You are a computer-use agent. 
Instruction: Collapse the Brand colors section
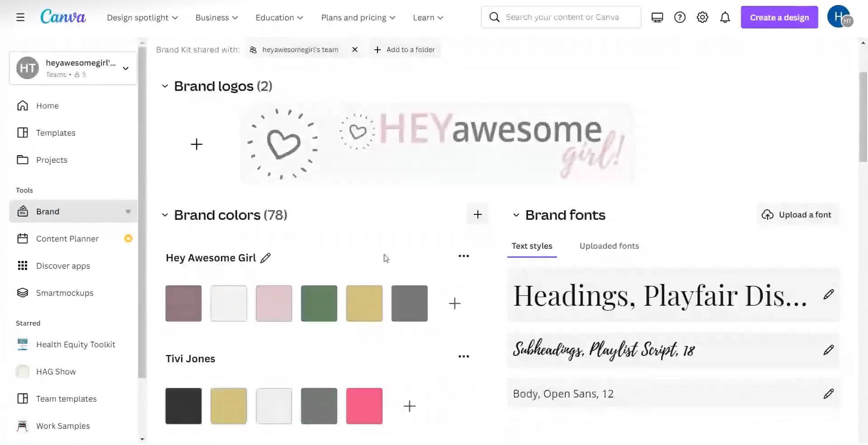165,215
